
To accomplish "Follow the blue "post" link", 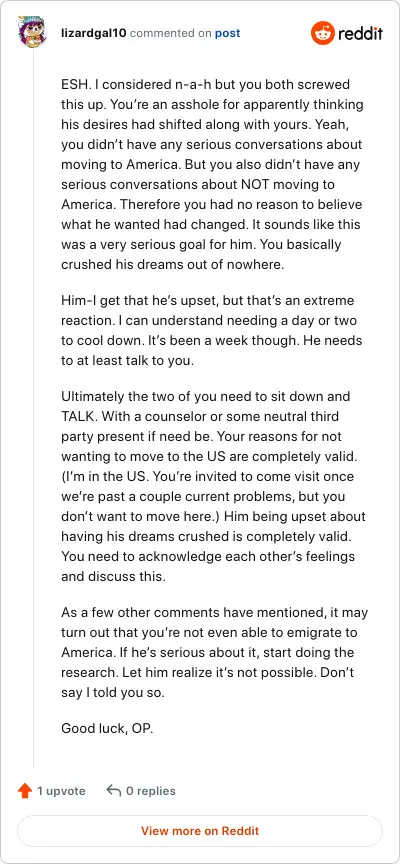I will point(228,33).
